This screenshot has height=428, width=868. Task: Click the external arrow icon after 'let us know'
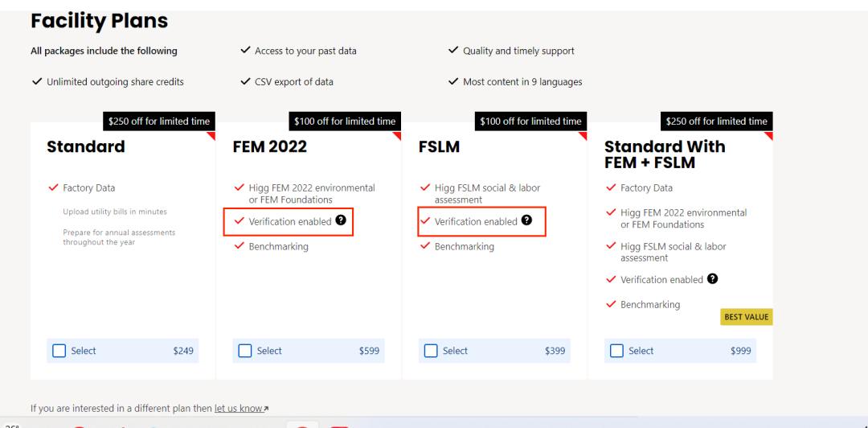266,409
